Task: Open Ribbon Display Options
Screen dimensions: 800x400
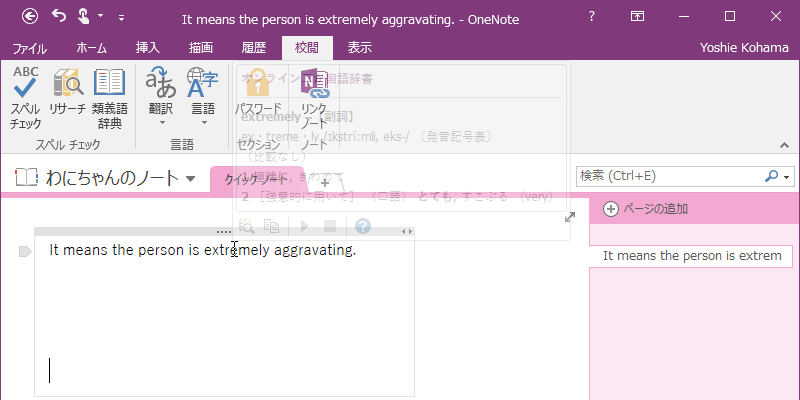Action: click(x=637, y=16)
